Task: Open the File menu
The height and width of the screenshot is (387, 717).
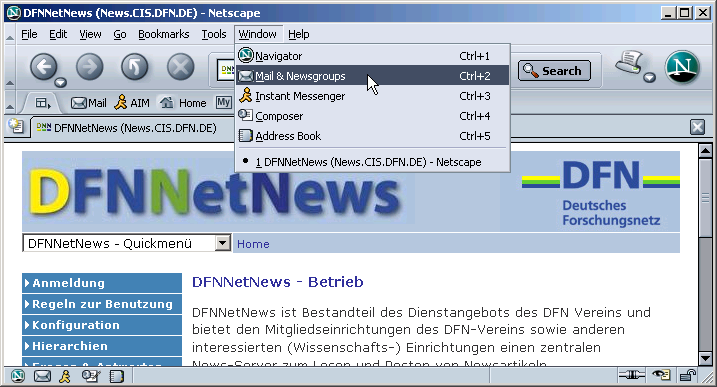Action: click(29, 34)
